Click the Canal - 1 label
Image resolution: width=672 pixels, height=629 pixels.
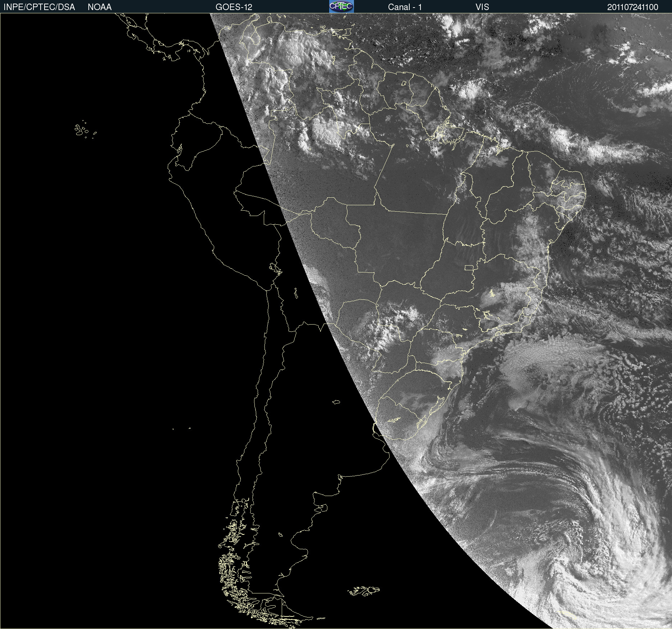click(405, 7)
